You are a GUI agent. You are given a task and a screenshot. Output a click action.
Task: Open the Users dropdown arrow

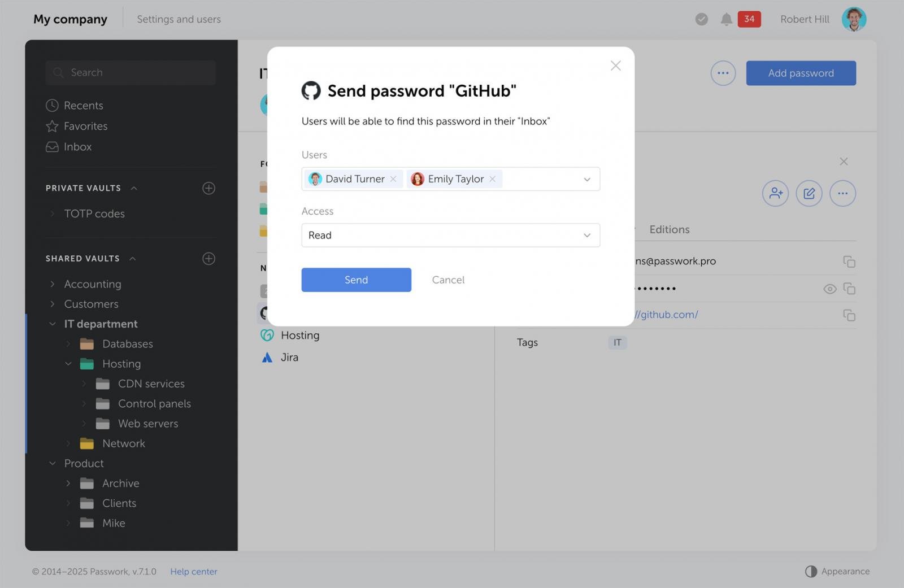pos(586,179)
